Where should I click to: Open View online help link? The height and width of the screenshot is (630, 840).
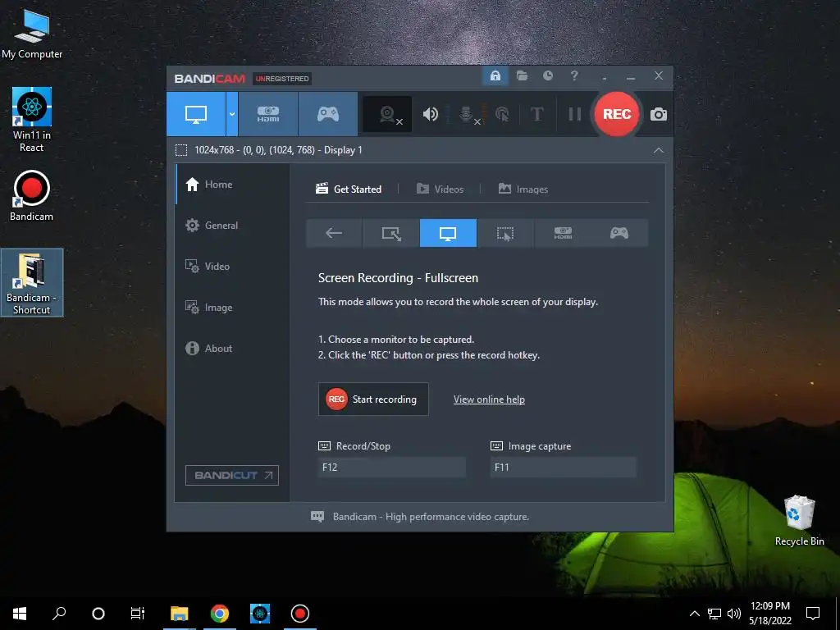coord(489,399)
